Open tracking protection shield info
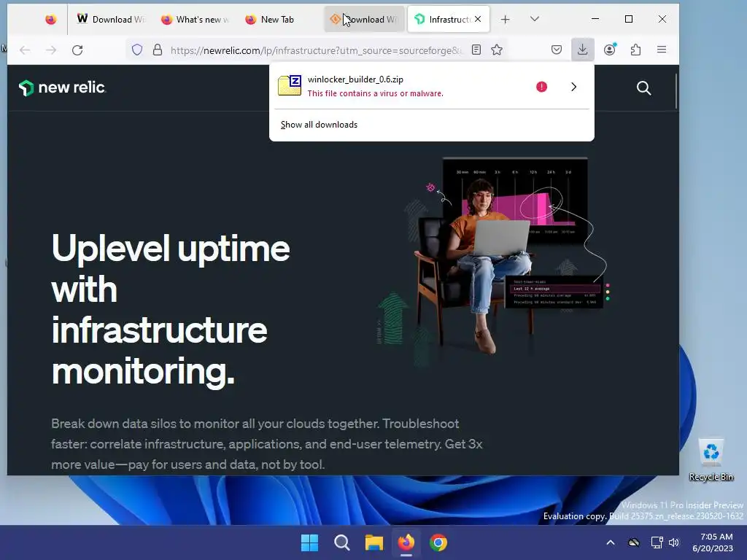747x560 pixels. pyautogui.click(x=137, y=50)
